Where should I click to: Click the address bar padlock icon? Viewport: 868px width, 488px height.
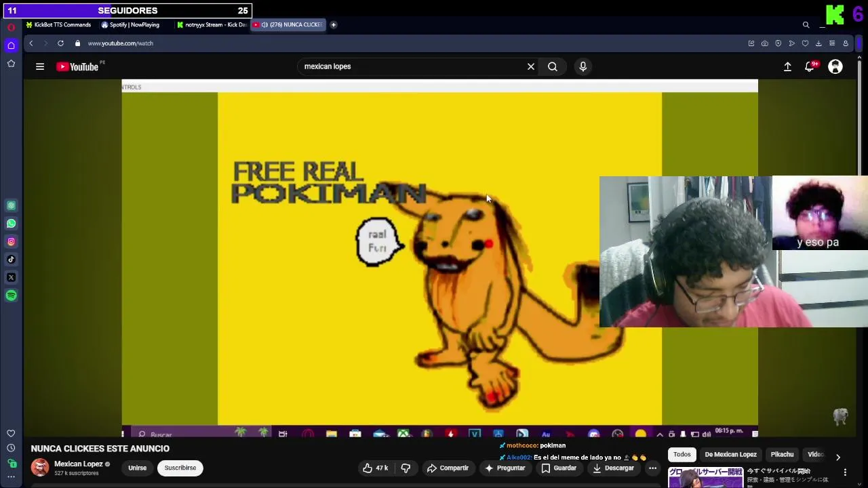tap(77, 43)
